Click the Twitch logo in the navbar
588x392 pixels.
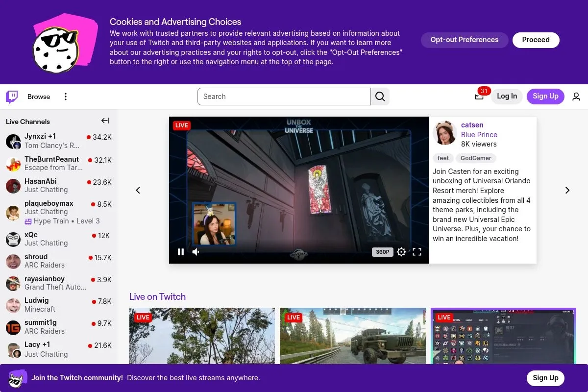(x=11, y=97)
